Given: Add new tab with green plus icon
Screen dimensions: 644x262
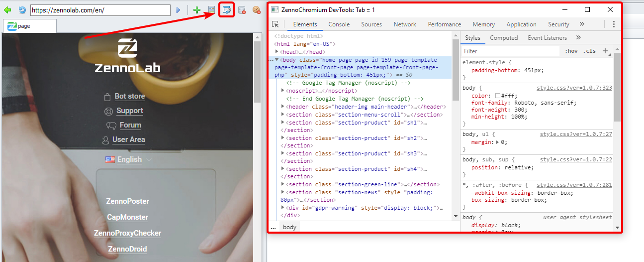Looking at the screenshot, I should 197,10.
